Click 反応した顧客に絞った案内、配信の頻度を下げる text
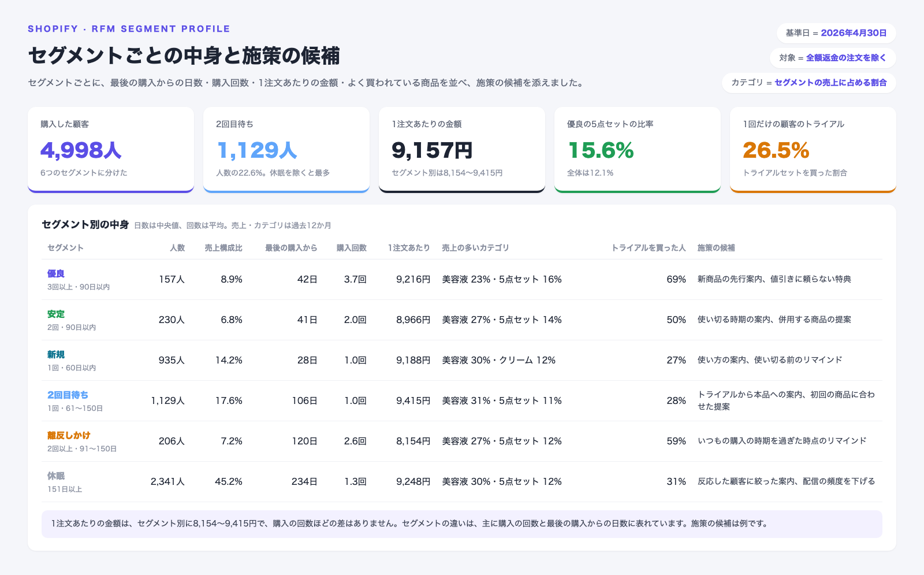 787,482
